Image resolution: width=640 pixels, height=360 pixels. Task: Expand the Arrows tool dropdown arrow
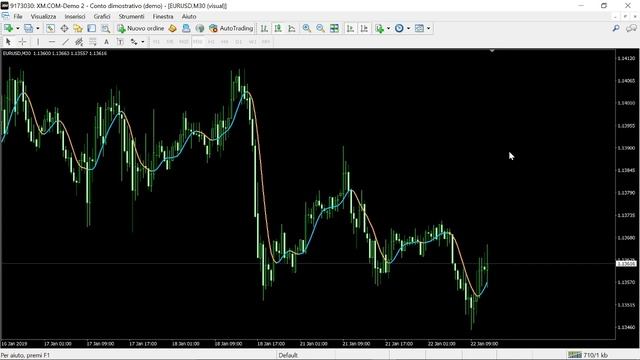(142, 42)
